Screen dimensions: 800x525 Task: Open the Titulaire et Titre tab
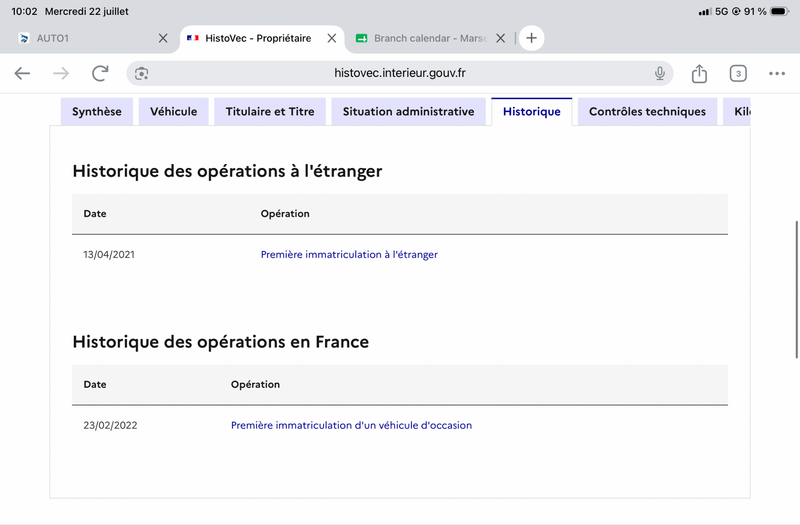coord(270,112)
